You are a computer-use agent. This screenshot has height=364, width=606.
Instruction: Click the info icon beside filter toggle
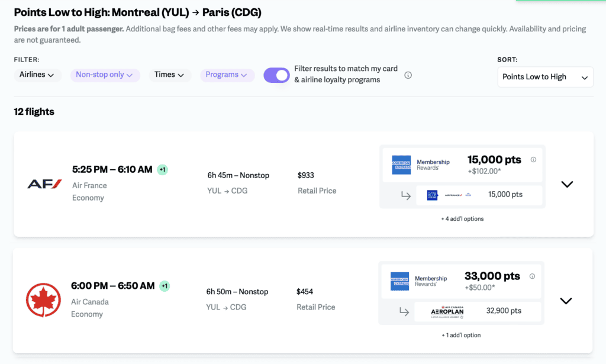(408, 75)
